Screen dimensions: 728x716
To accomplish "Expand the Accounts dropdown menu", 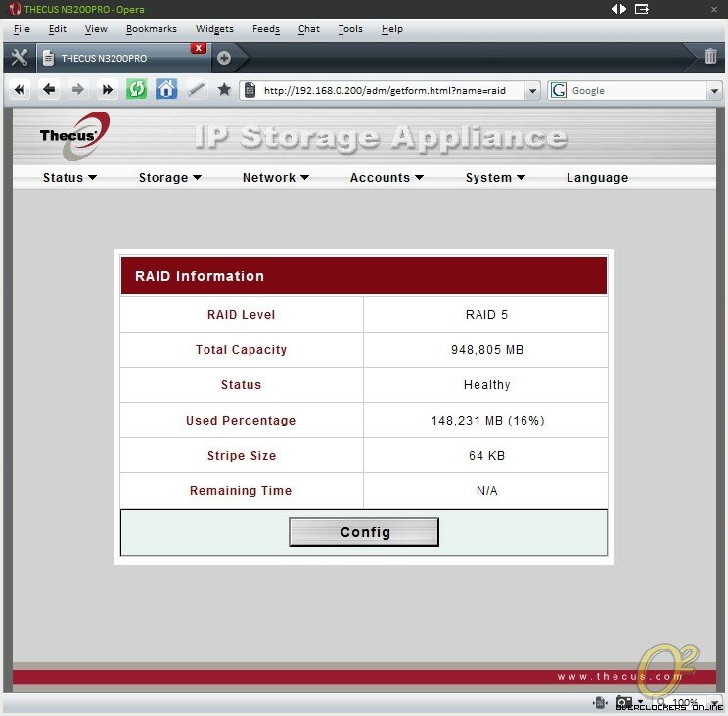I will tap(387, 178).
